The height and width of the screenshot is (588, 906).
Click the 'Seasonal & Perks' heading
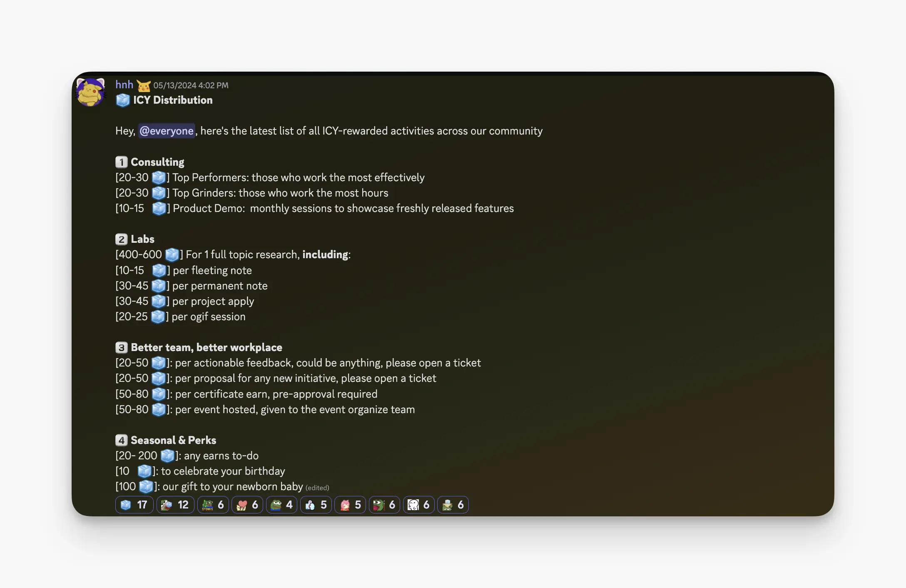173,440
